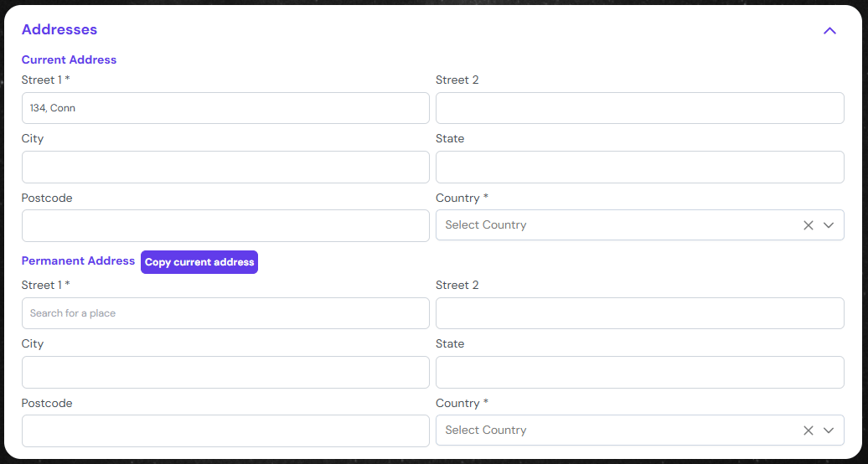Focus the Current Address Street 2 field
The width and height of the screenshot is (868, 464).
[x=639, y=108]
